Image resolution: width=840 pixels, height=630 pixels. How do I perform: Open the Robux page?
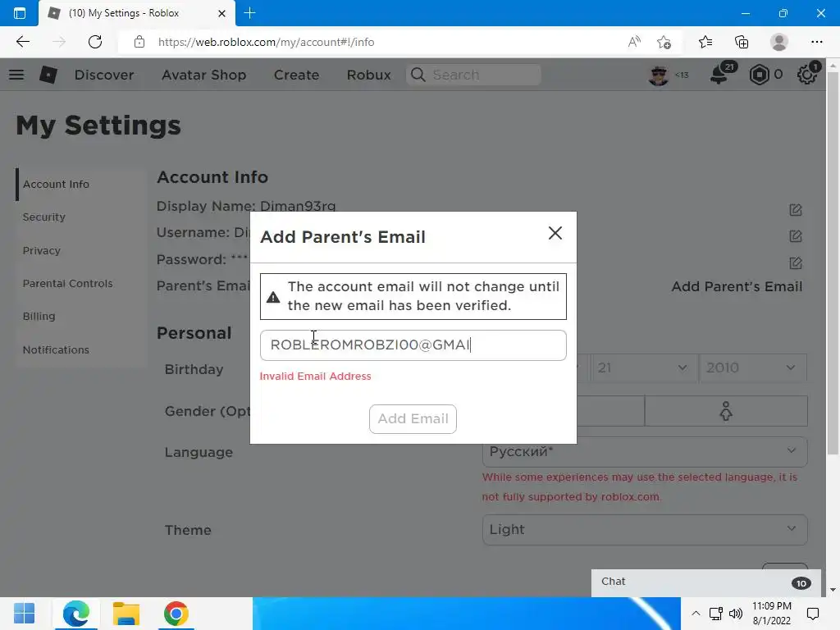[x=368, y=75]
